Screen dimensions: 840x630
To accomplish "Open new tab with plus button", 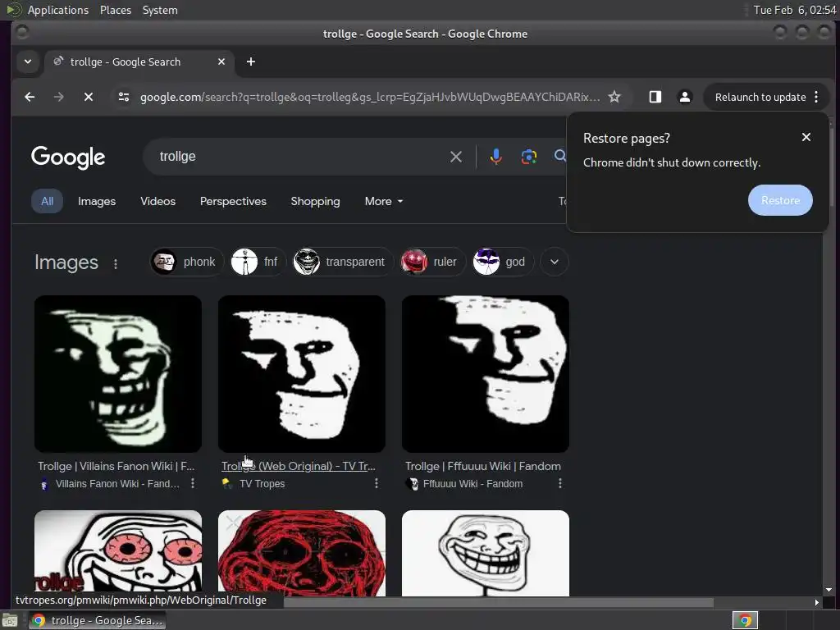I will [251, 62].
